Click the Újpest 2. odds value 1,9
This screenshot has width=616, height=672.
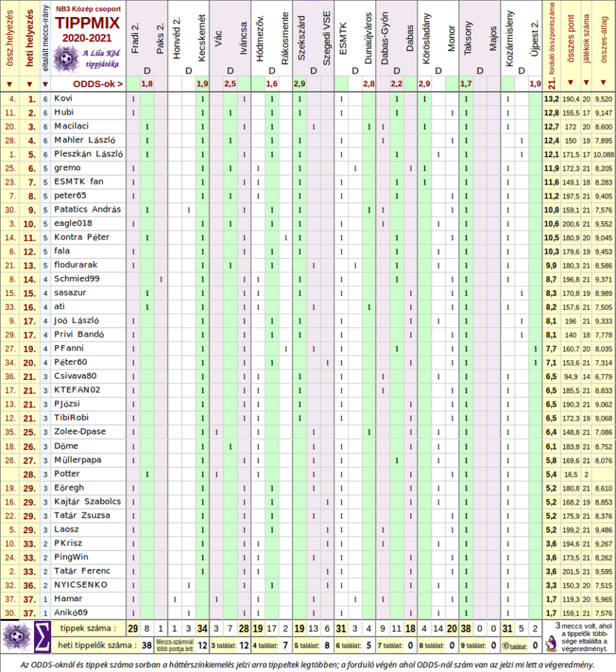(535, 83)
